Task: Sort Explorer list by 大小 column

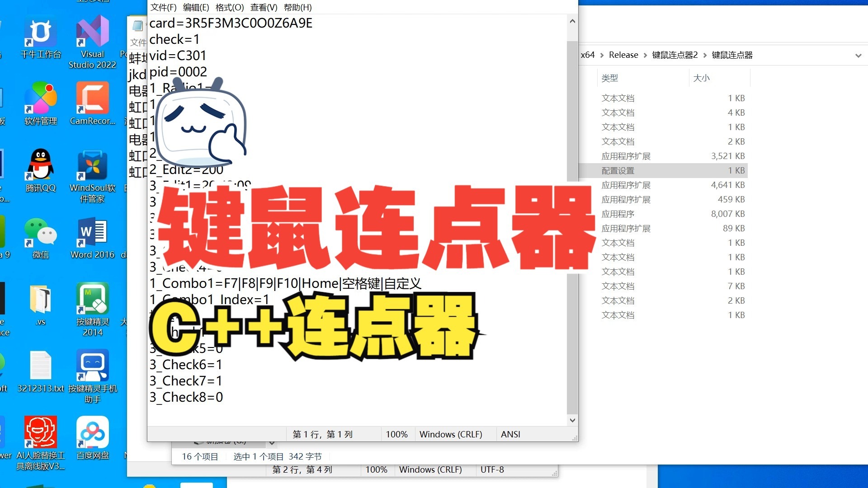Action: coord(719,78)
